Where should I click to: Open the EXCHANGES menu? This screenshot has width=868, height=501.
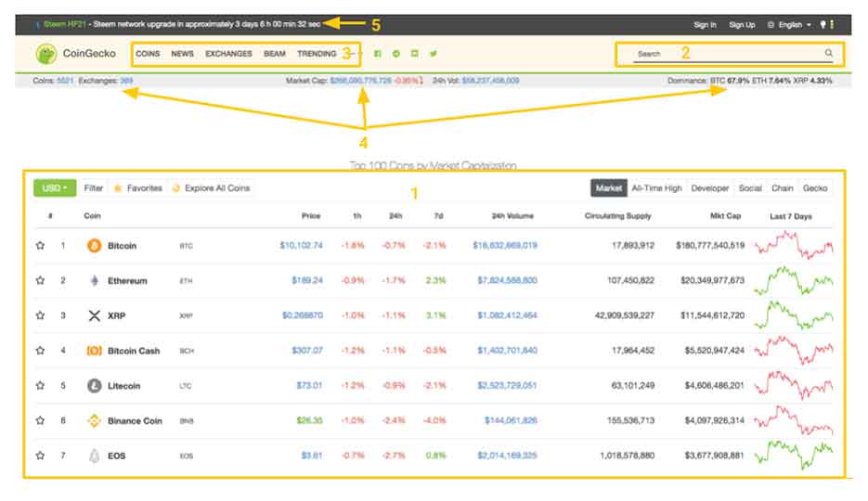coord(228,54)
